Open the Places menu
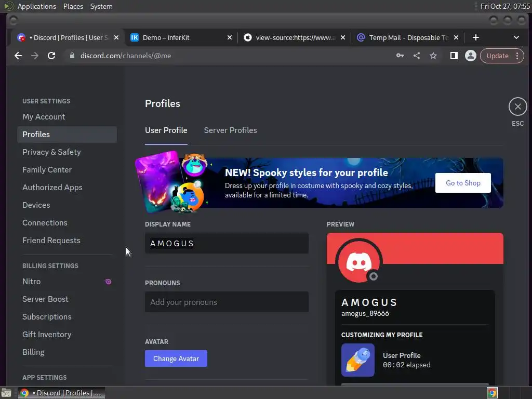Viewport: 532px width, 399px height. click(73, 6)
